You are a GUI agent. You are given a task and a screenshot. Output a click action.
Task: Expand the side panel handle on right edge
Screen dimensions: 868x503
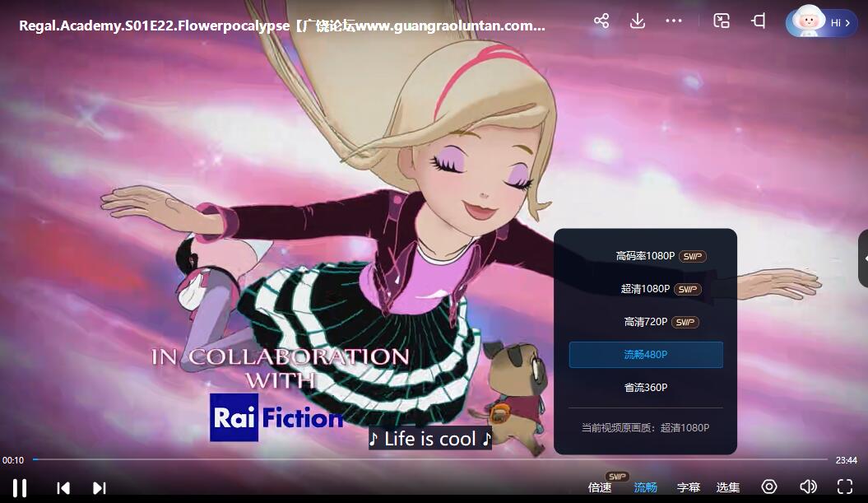864,258
